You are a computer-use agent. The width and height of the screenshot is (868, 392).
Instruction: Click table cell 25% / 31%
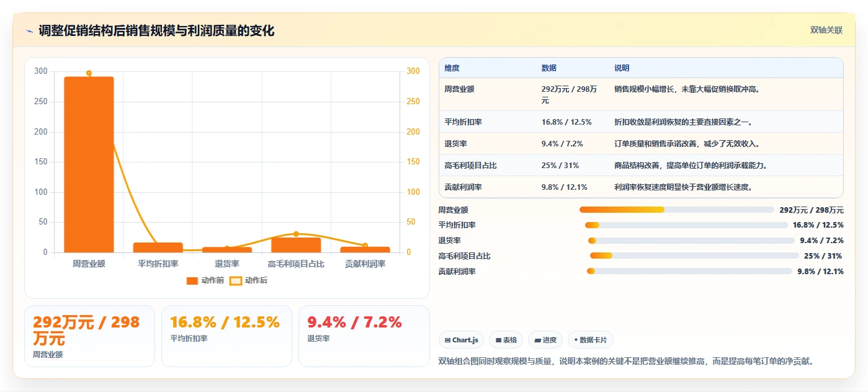(x=560, y=166)
